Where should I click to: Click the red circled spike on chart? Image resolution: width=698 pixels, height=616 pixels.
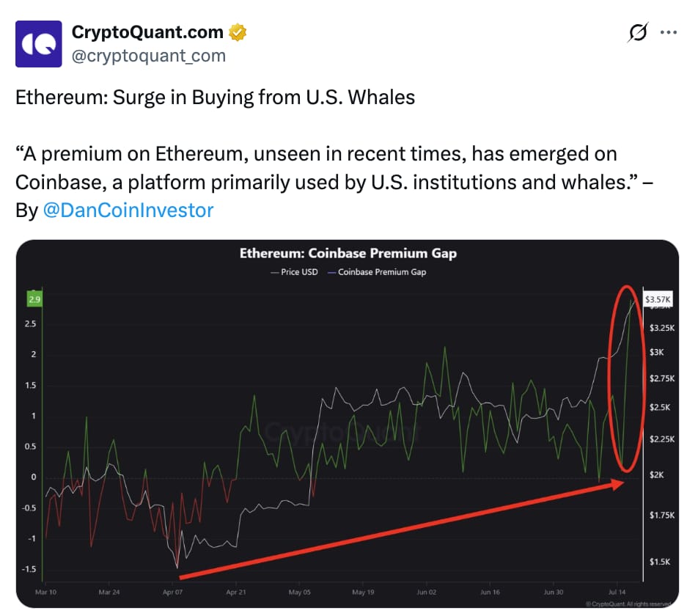click(x=626, y=379)
